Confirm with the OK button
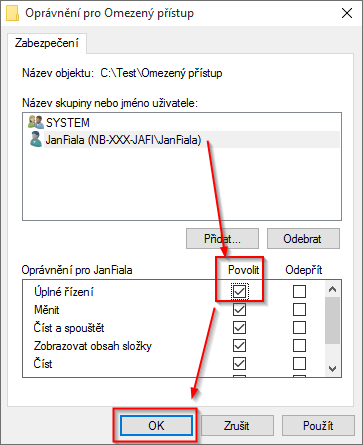The height and width of the screenshot is (445, 363). (x=156, y=425)
